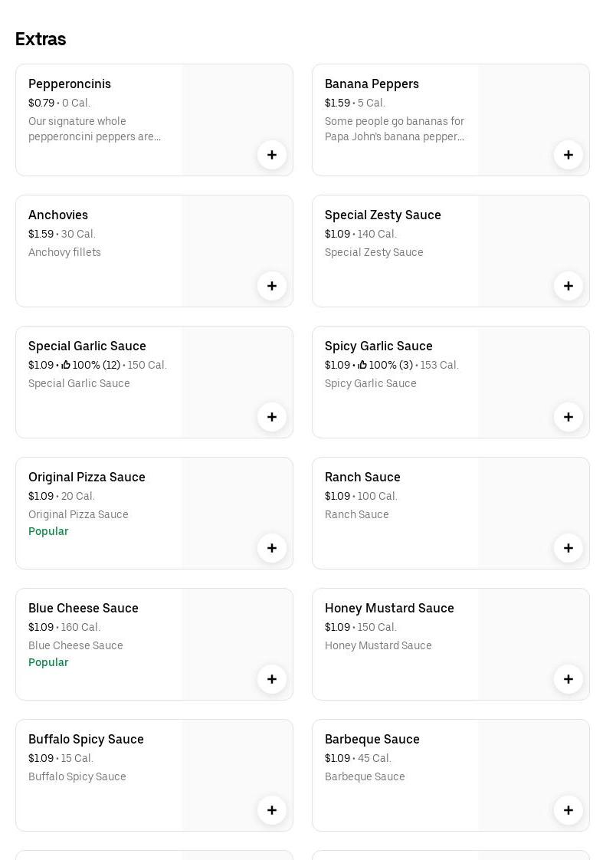Add Spicy Garlic Sauce with plus icon
The height and width of the screenshot is (860, 616).
[x=568, y=417]
